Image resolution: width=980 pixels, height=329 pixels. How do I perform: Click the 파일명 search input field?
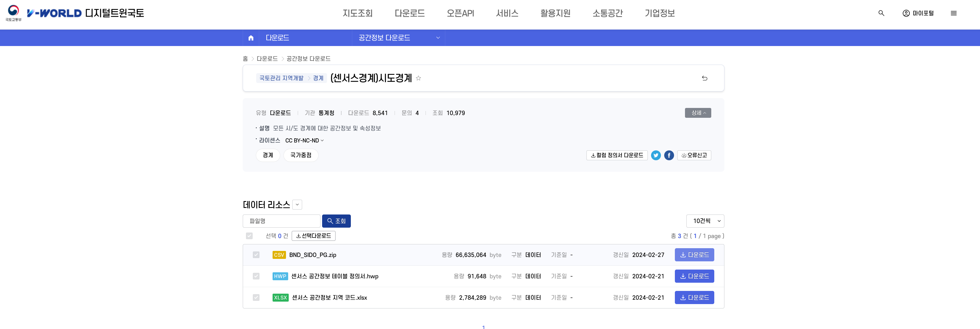tap(281, 221)
